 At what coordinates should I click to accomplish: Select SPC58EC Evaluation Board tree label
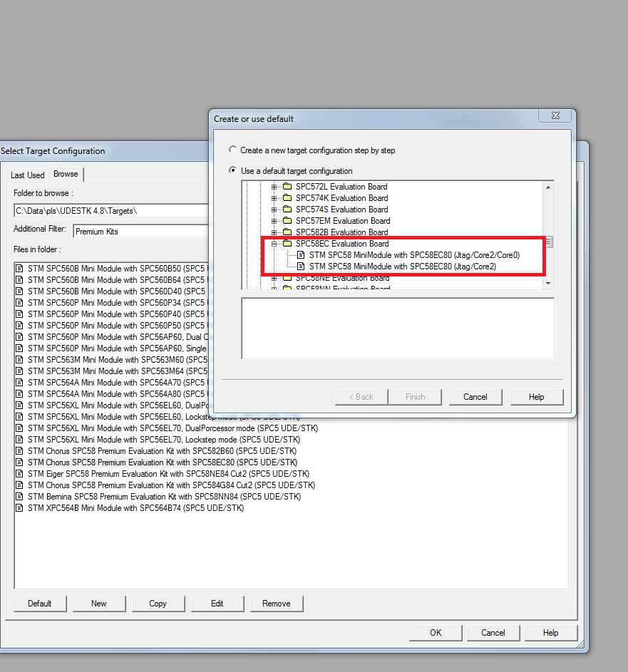tap(342, 244)
